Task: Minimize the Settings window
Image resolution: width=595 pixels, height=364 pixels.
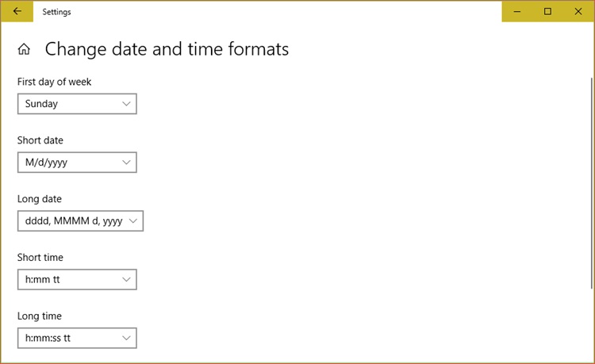Action: point(517,12)
